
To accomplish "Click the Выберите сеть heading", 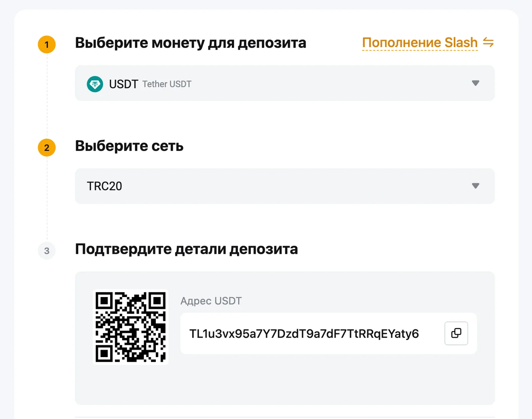I will (x=129, y=146).
